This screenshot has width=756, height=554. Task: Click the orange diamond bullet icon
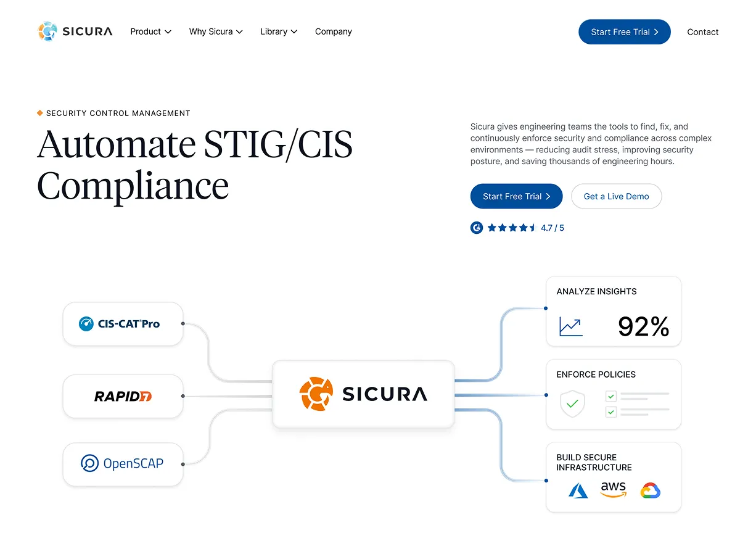(x=40, y=114)
